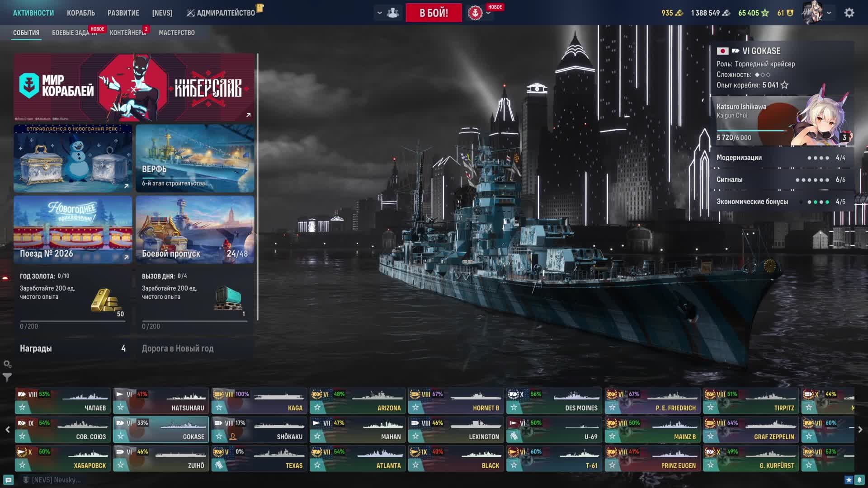Open the Верфь shipyard event thumbnail
The width and height of the screenshot is (868, 488).
(x=195, y=158)
